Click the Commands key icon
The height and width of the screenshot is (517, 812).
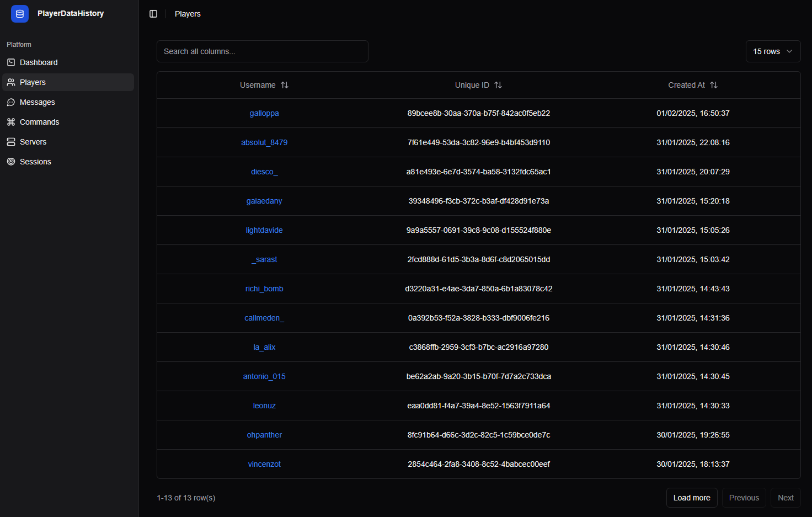click(11, 122)
